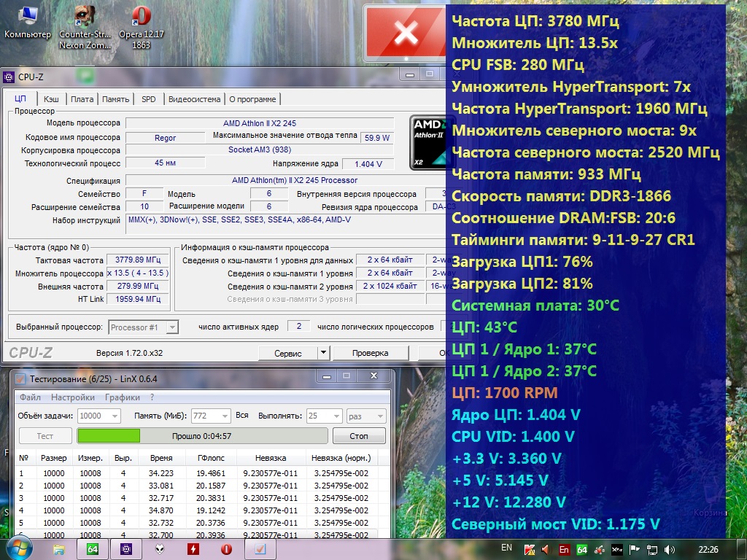Open the alien head taskbar icon

pyautogui.click(x=160, y=550)
